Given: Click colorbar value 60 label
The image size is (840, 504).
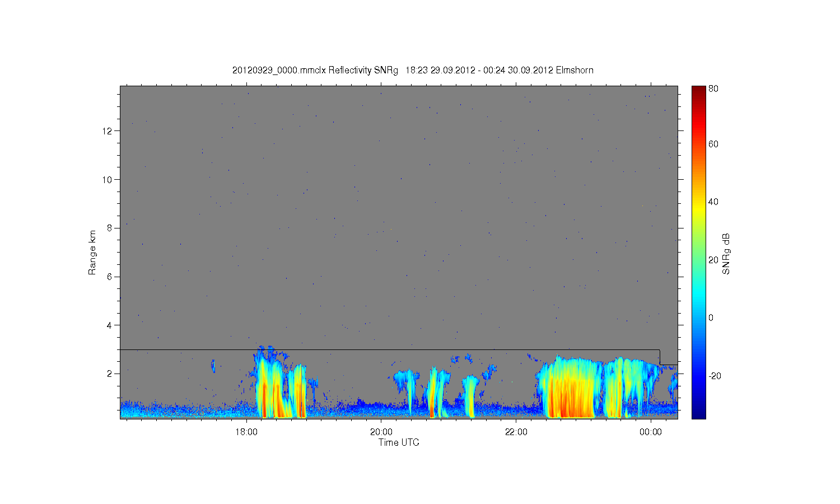Looking at the screenshot, I should click(x=713, y=144).
